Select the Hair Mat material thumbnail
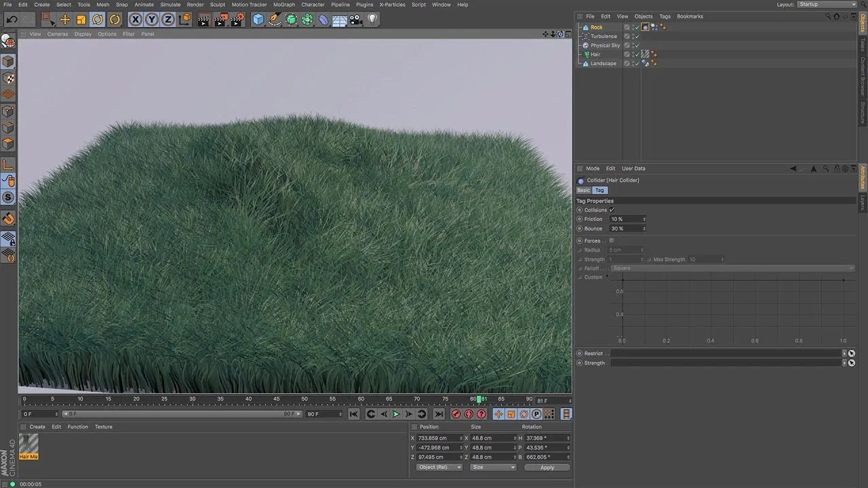868x488 pixels. [28, 445]
